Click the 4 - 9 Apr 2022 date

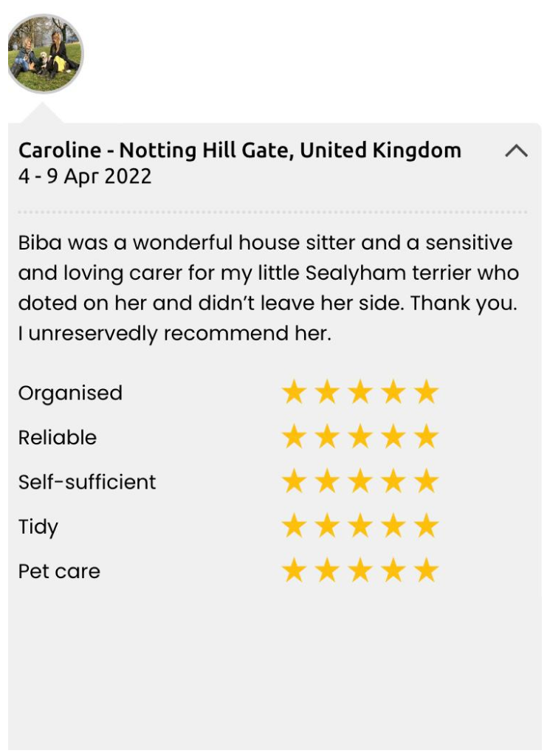(x=85, y=176)
